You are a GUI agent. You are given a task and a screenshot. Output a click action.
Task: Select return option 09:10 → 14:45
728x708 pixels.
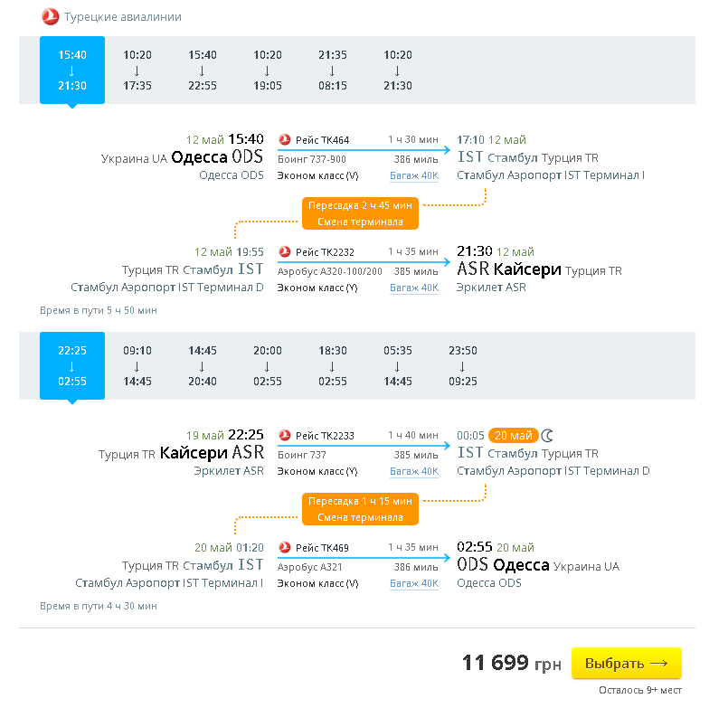coord(137,366)
